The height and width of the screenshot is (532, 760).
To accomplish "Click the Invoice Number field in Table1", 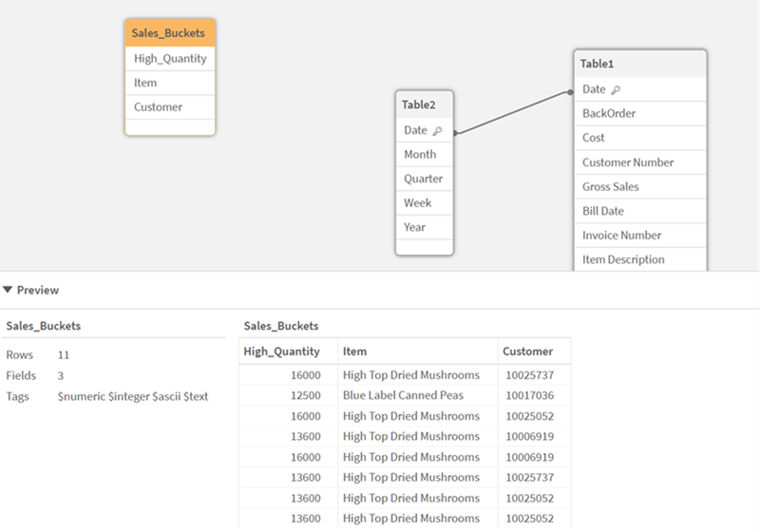I will tap(622, 236).
